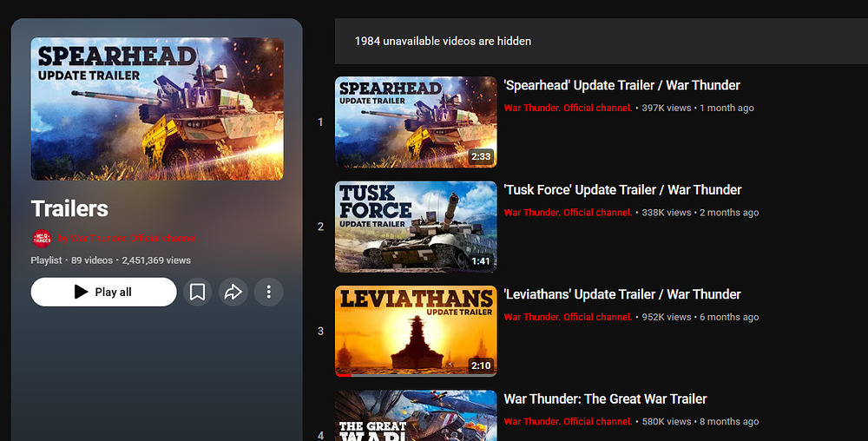Select the Tusk Force video thumbnail
Viewport: 868px width, 441px height.
coord(416,227)
